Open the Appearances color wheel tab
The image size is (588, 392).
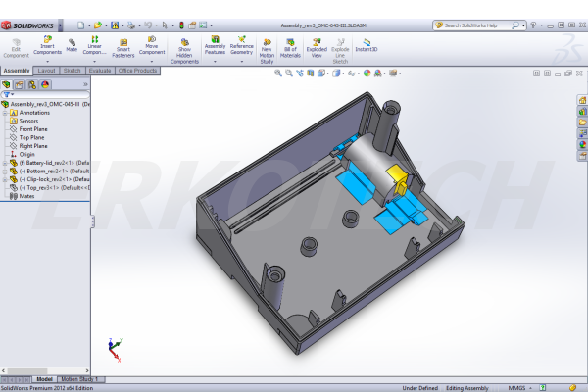point(582,144)
